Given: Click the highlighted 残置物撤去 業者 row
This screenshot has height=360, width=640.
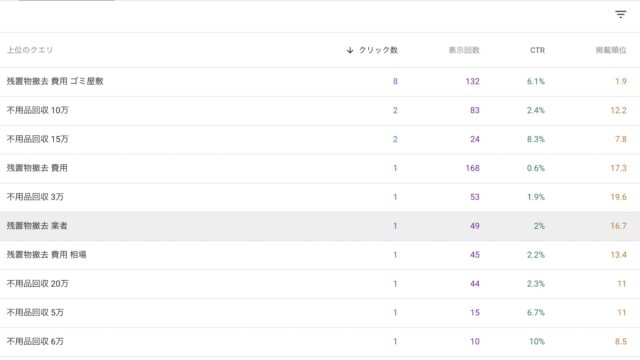Looking at the screenshot, I should [320, 226].
